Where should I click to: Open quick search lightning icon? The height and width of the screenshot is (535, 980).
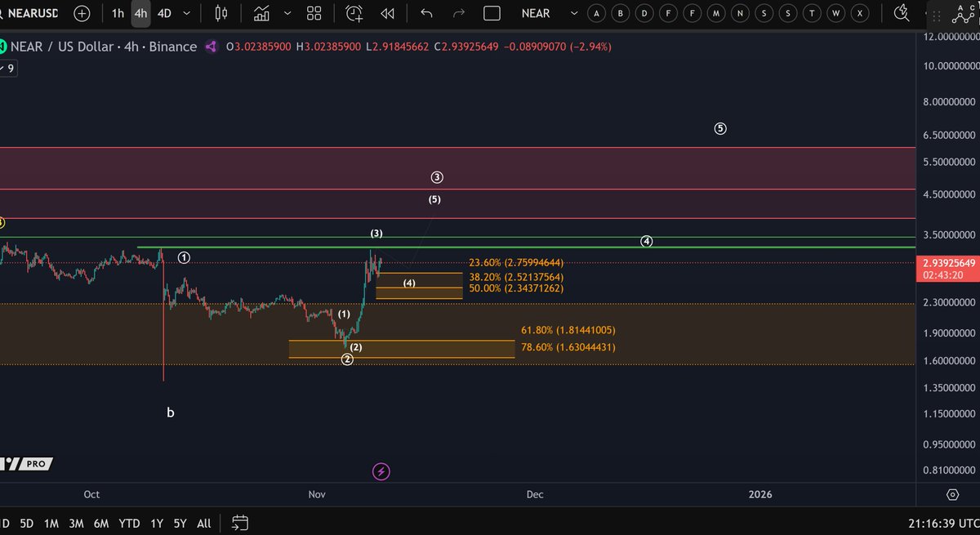(902, 12)
